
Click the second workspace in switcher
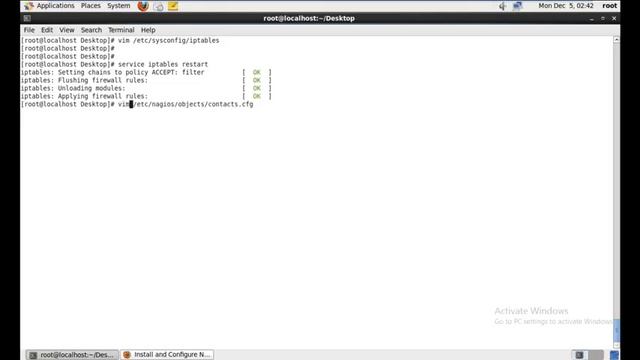tap(596, 355)
